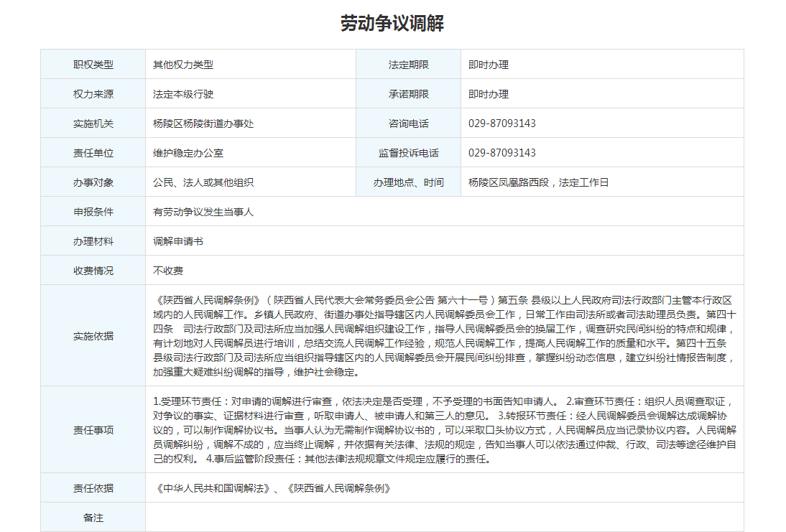Click the 实施依据 row label
The image size is (786, 532).
point(93,336)
